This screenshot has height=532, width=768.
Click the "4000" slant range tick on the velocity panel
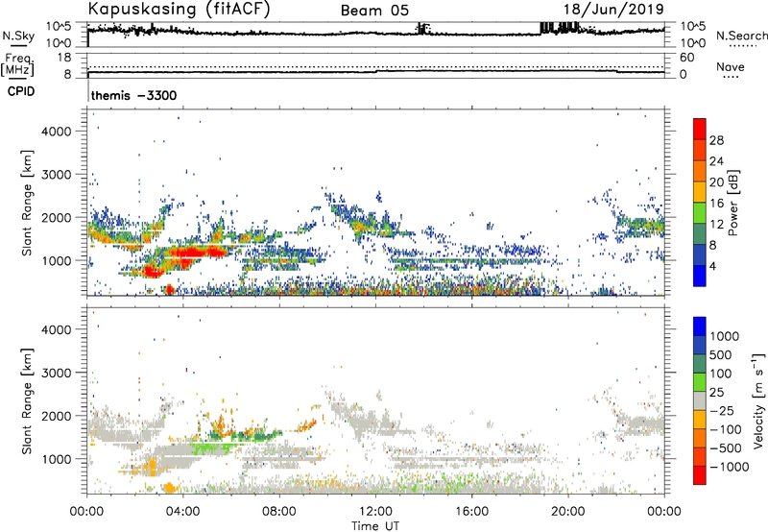[57, 329]
